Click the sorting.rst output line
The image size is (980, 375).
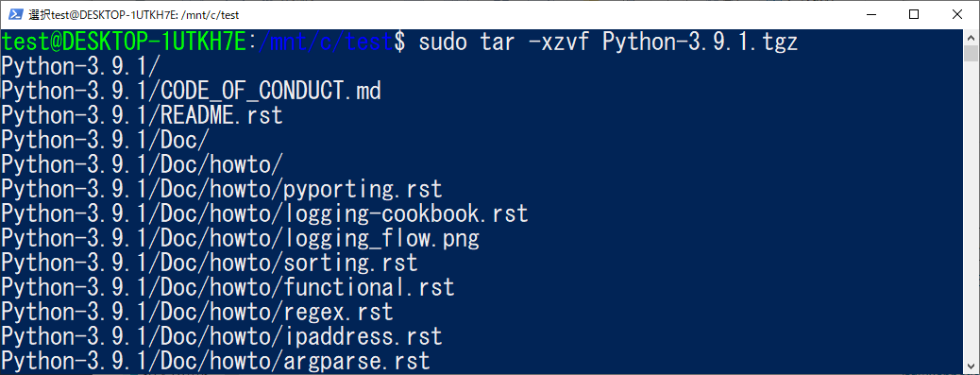pyautogui.click(x=210, y=263)
